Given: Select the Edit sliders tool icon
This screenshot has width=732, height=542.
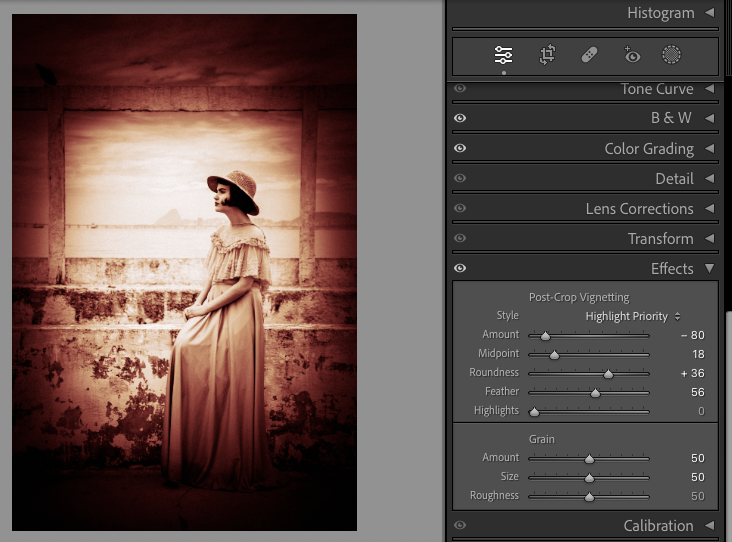Looking at the screenshot, I should (504, 56).
